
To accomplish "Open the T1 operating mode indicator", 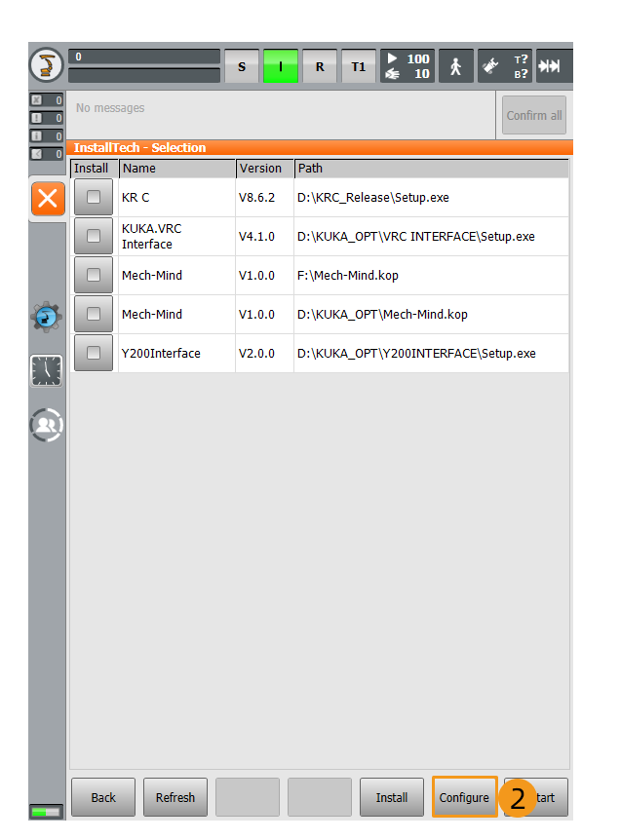I will tap(359, 66).
